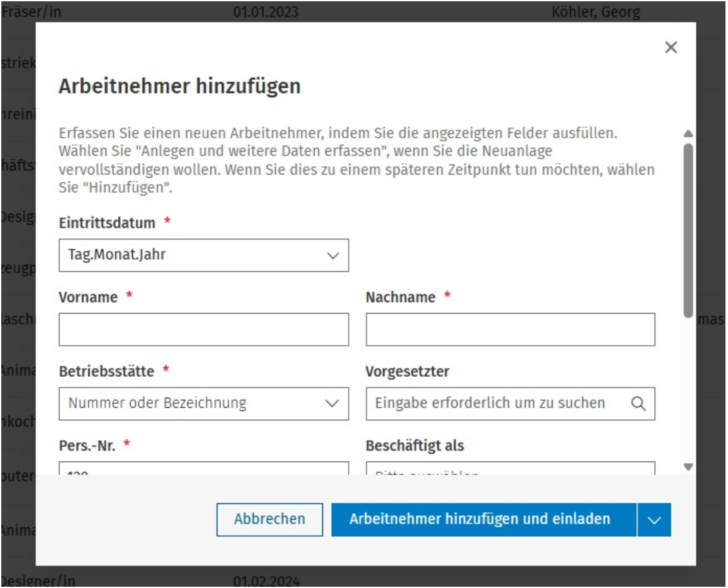Click '01.02.2024' date in background table
Viewport: 728px width, 588px height.
[267, 581]
